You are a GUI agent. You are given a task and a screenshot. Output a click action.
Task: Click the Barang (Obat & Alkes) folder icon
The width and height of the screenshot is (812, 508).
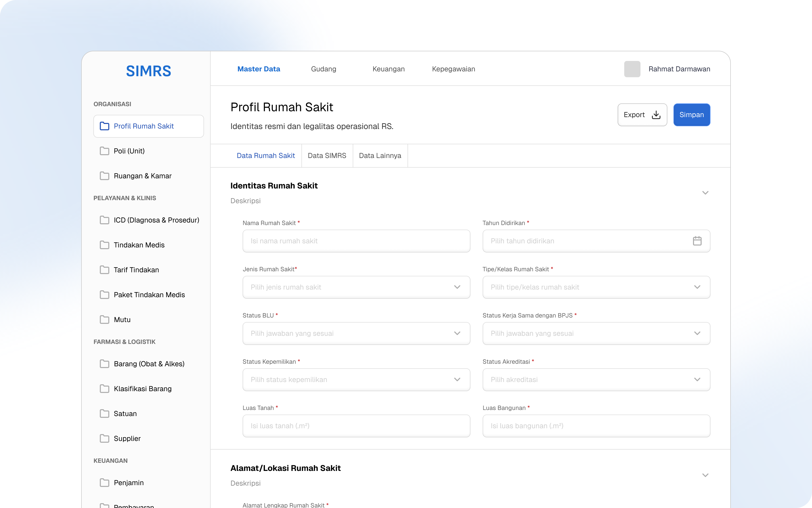104,364
